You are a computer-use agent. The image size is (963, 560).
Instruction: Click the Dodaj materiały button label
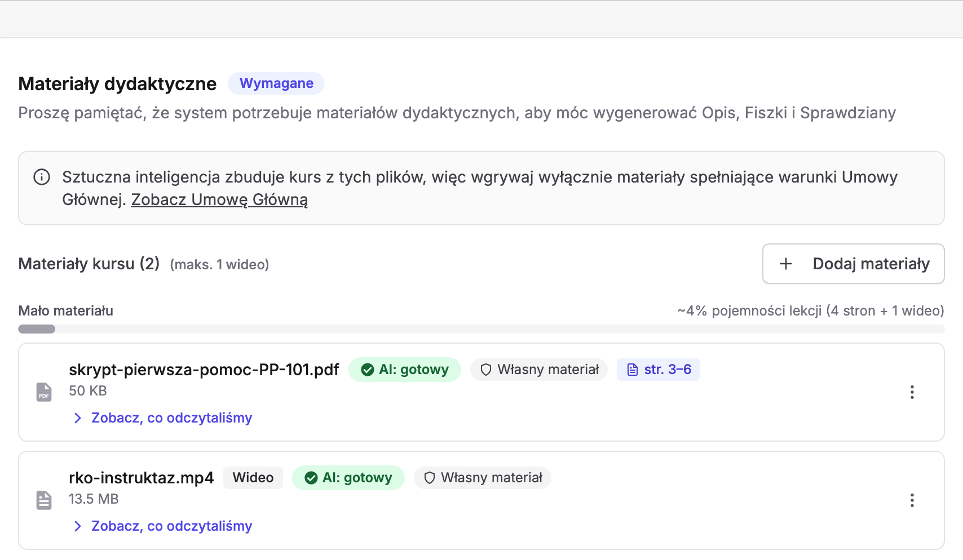coord(871,264)
